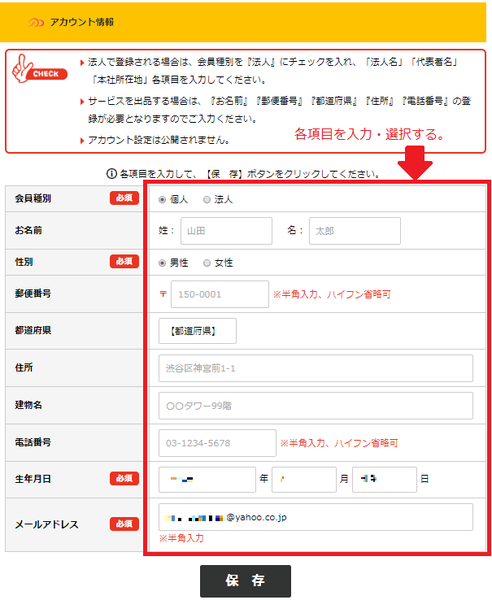492x600 pixels.
Task: Click the アカウント情報 heading text
Action: click(x=82, y=22)
